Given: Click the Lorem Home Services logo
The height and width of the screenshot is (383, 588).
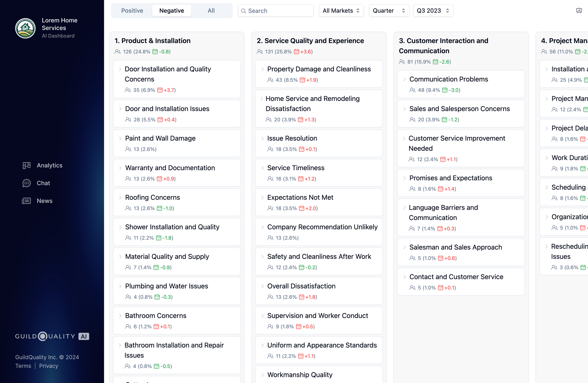Looking at the screenshot, I should tap(25, 28).
